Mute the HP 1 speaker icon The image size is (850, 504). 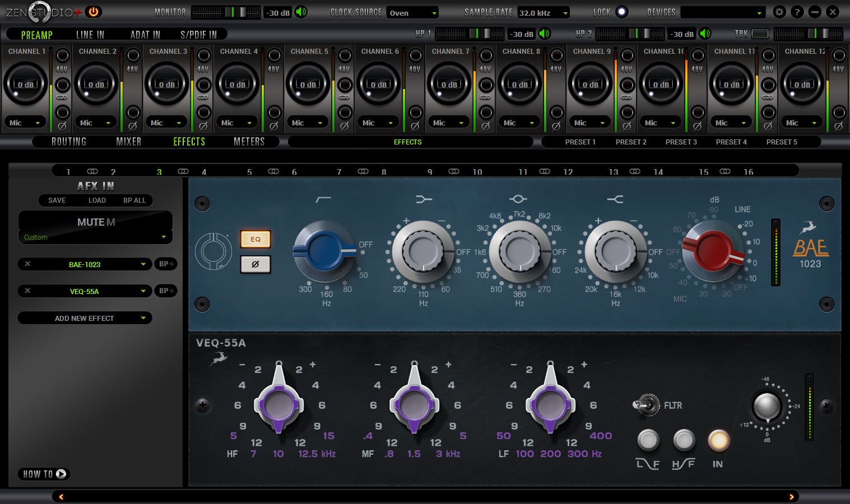click(545, 34)
